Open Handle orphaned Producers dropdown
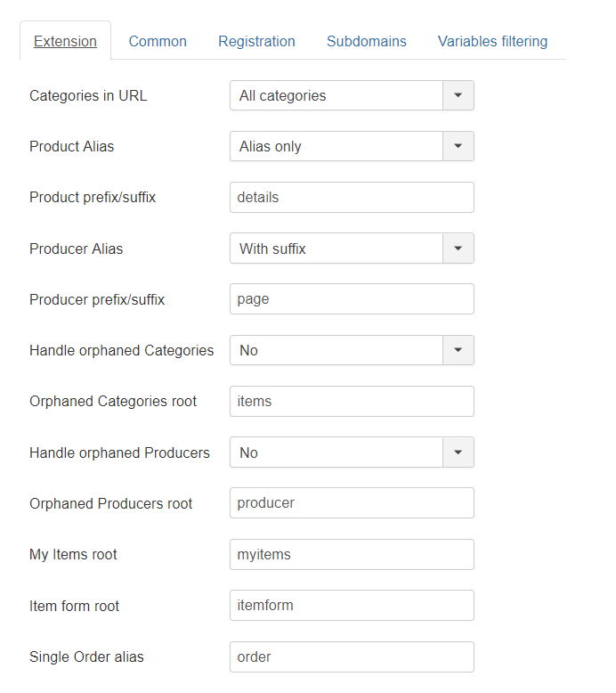 coord(351,452)
